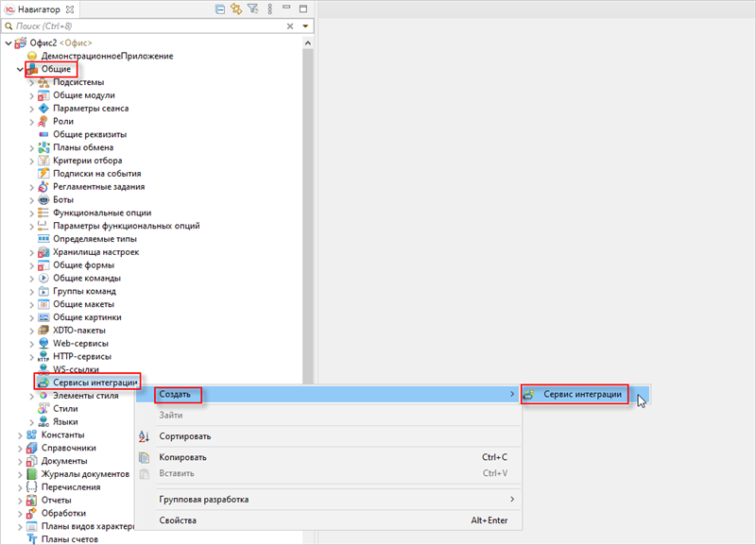Screen dimensions: 756x545
Task: Click the Collapse All icon in Navigator toolbar
Action: point(220,9)
